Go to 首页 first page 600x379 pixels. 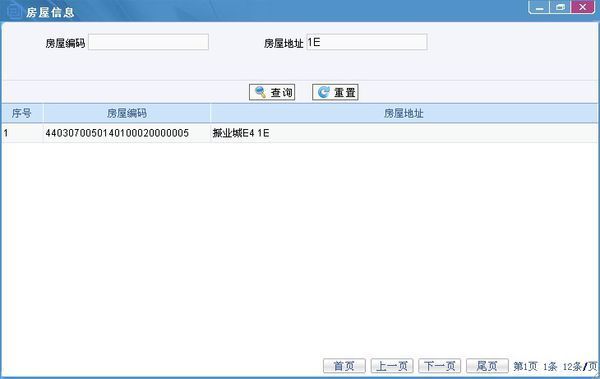click(344, 366)
